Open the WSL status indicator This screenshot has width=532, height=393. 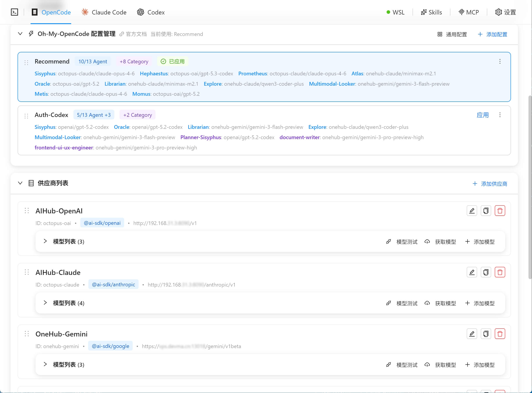[395, 12]
